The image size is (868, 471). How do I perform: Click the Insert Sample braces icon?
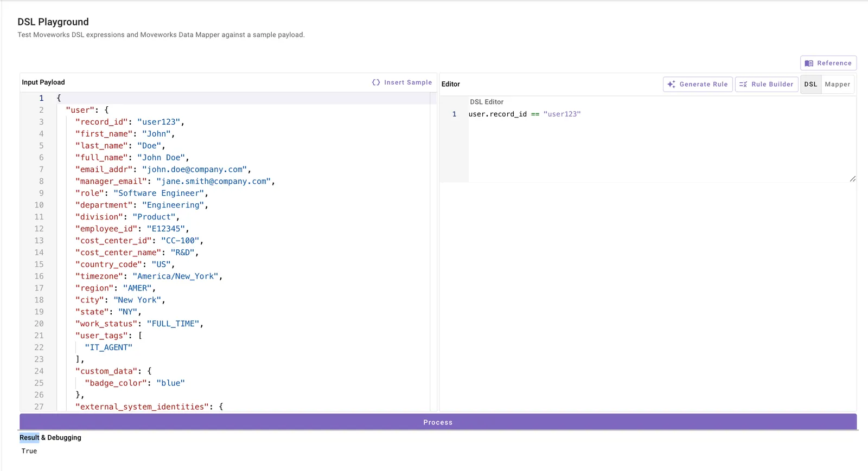coord(376,82)
